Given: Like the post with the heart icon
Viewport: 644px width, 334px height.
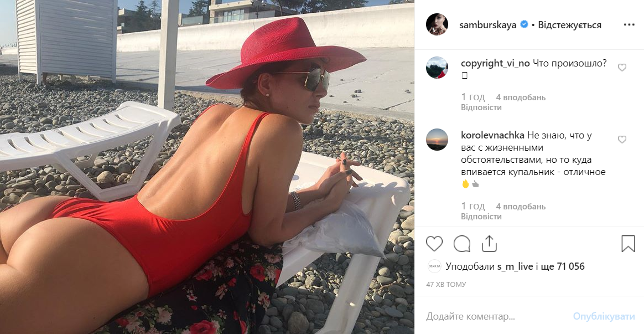Looking at the screenshot, I should click(x=434, y=244).
